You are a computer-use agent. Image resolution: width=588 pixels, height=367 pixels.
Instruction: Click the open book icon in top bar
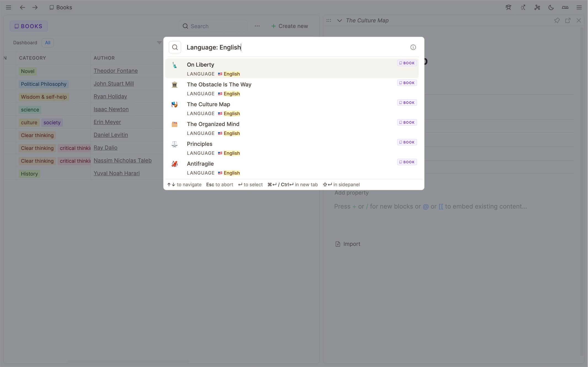click(565, 7)
